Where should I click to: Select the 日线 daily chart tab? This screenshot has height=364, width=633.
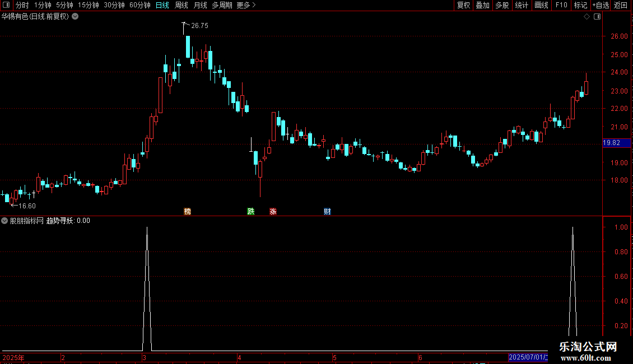coord(162,5)
